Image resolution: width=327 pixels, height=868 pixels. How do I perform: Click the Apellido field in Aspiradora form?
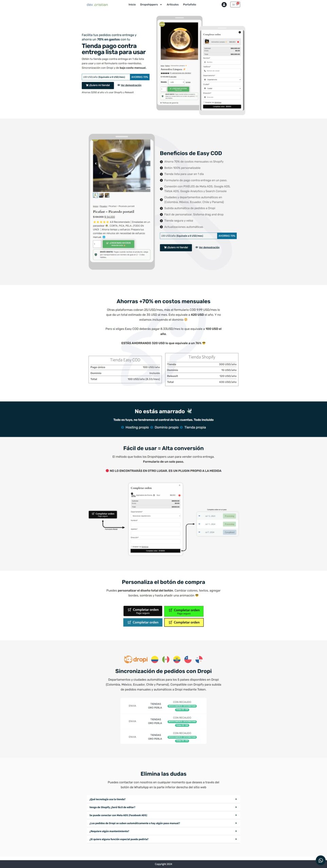(156, 533)
